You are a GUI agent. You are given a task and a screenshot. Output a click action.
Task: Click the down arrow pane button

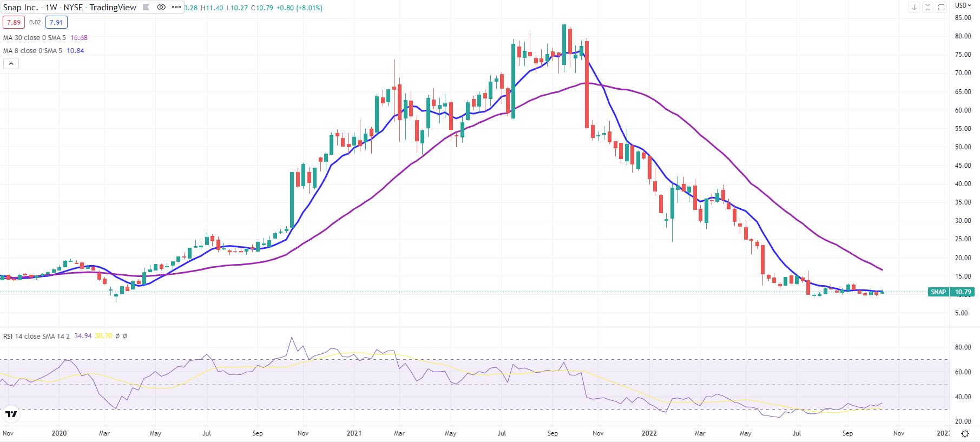coord(914,7)
